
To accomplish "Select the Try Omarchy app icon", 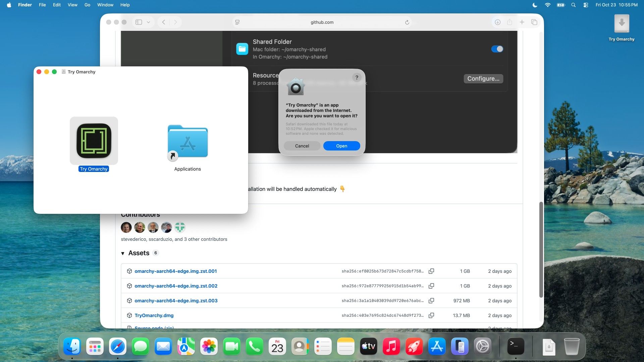I will pyautogui.click(x=94, y=141).
